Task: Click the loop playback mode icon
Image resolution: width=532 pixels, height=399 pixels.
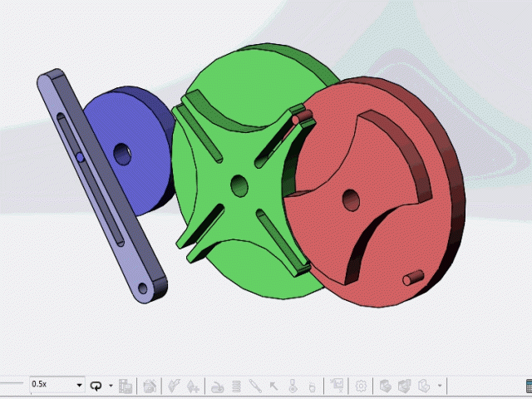Action: 96,386
